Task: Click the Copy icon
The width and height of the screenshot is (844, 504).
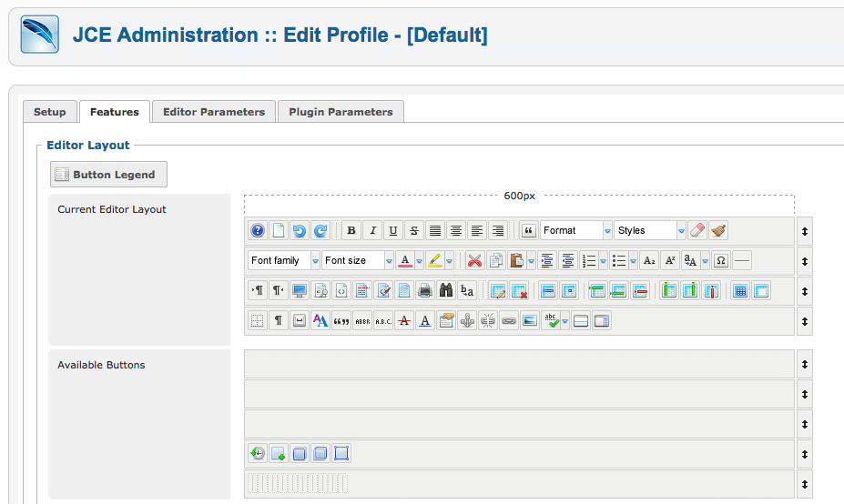Action: click(495, 261)
